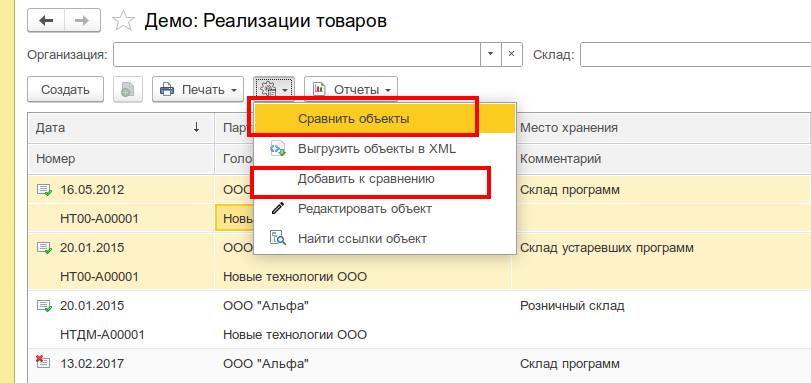Add page to favorites with the star

pyautogui.click(x=123, y=21)
